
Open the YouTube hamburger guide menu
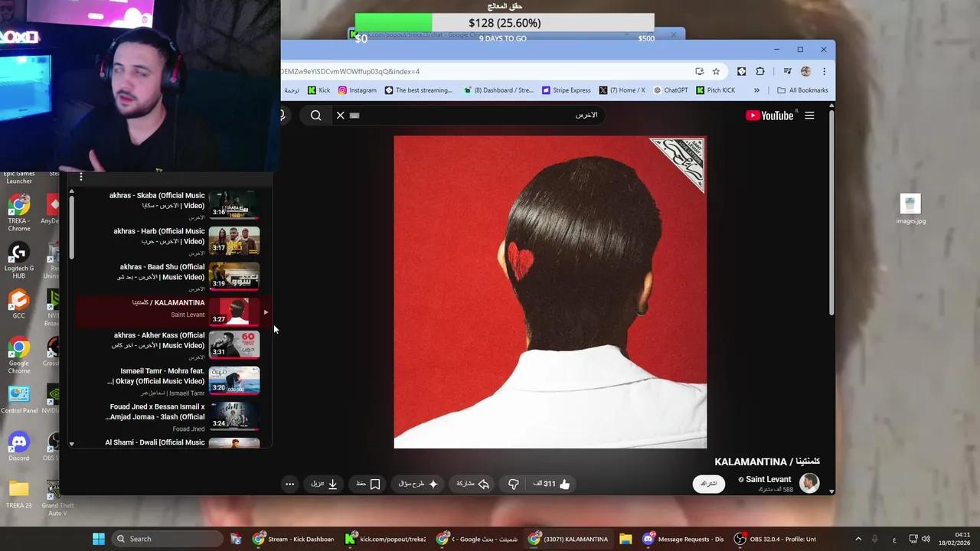(x=809, y=116)
